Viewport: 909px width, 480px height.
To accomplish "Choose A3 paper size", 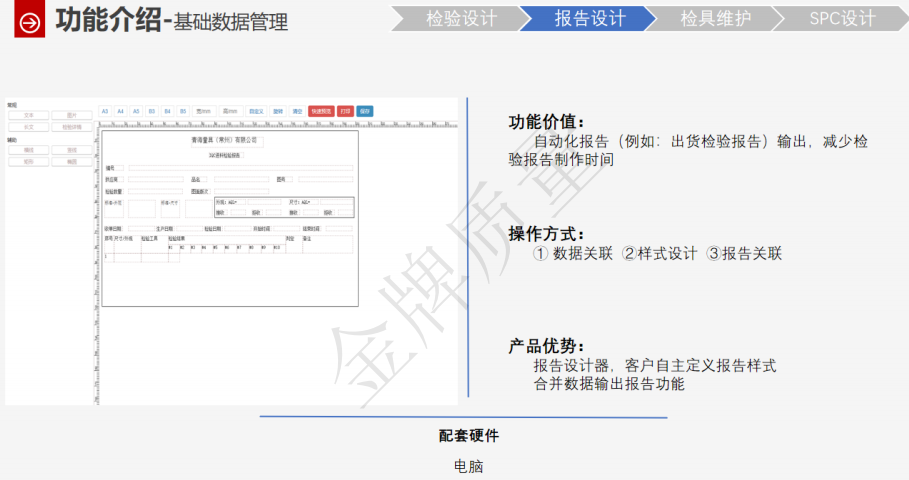I will 105,111.
